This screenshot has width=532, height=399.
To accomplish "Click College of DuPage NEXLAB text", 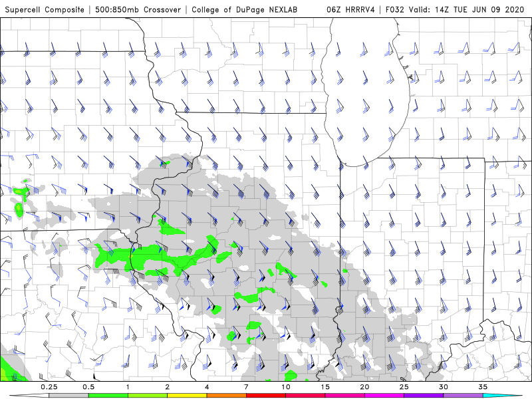I will (x=244, y=9).
